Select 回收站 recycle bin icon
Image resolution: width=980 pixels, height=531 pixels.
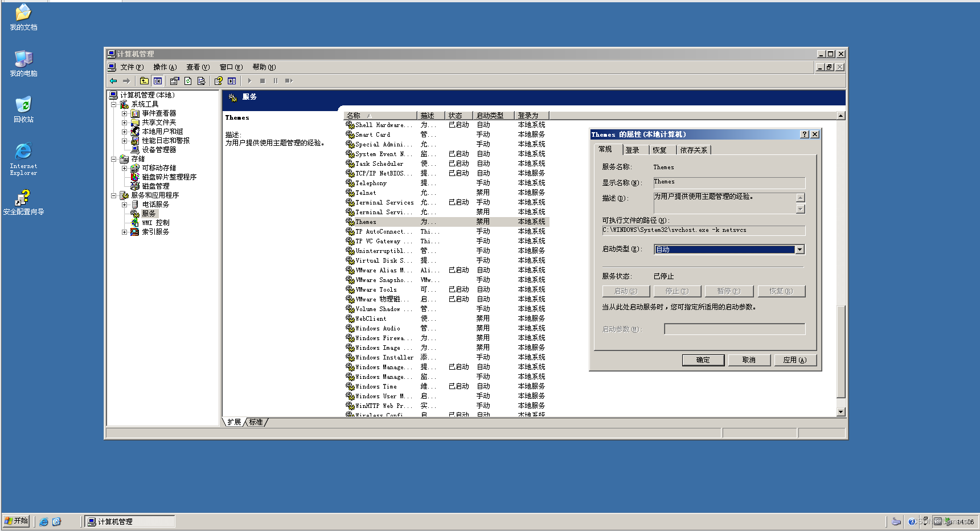[x=23, y=109]
